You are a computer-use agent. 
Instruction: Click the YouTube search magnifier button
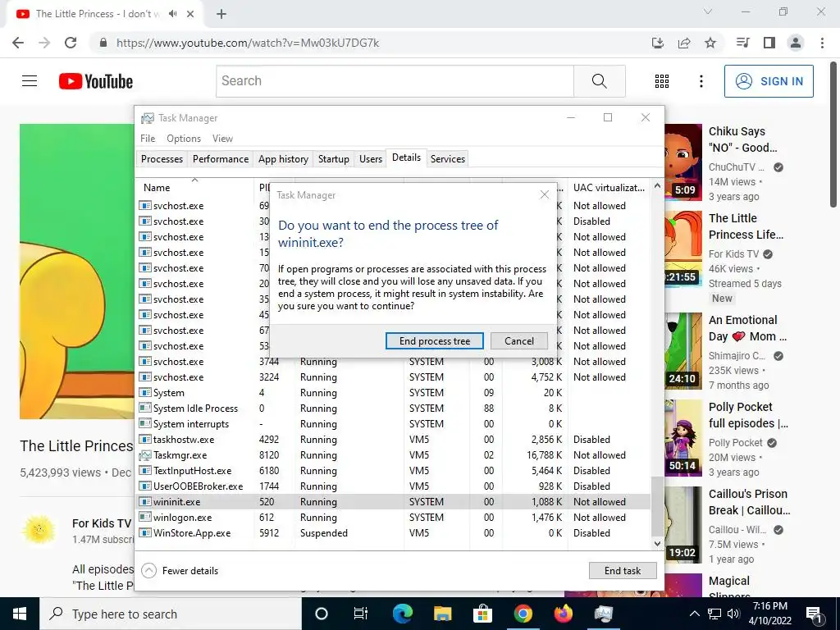point(600,81)
